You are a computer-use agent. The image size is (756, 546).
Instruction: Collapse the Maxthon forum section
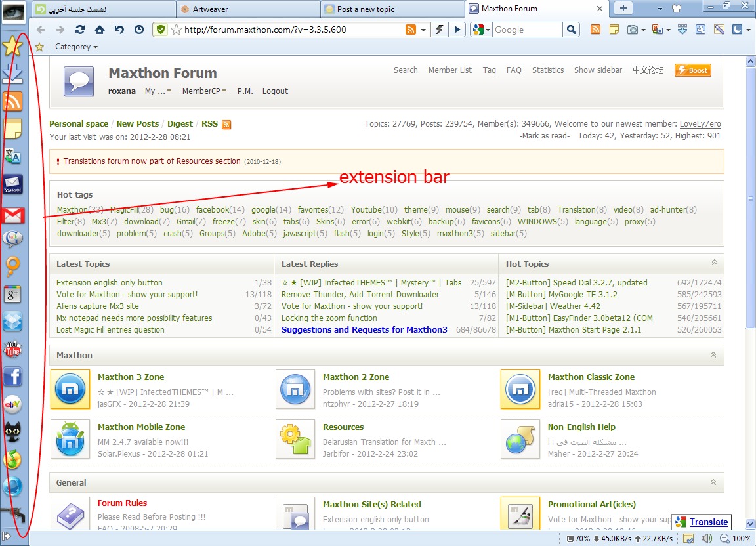click(713, 355)
